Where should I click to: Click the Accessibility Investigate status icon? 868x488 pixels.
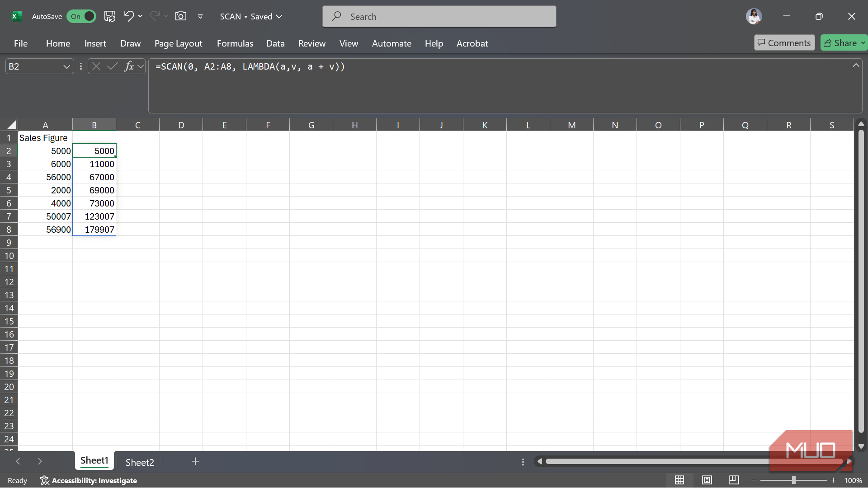click(44, 480)
